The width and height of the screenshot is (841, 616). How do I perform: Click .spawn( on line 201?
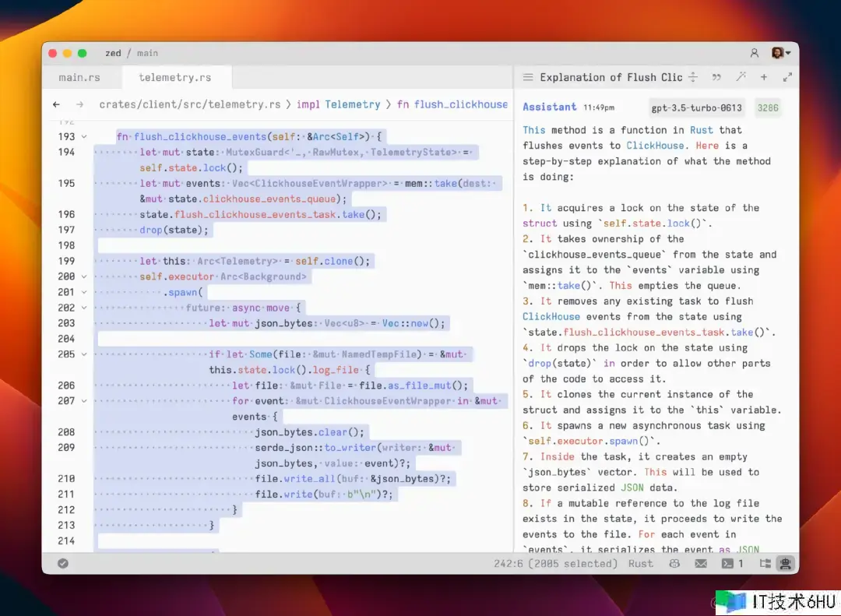coord(183,293)
